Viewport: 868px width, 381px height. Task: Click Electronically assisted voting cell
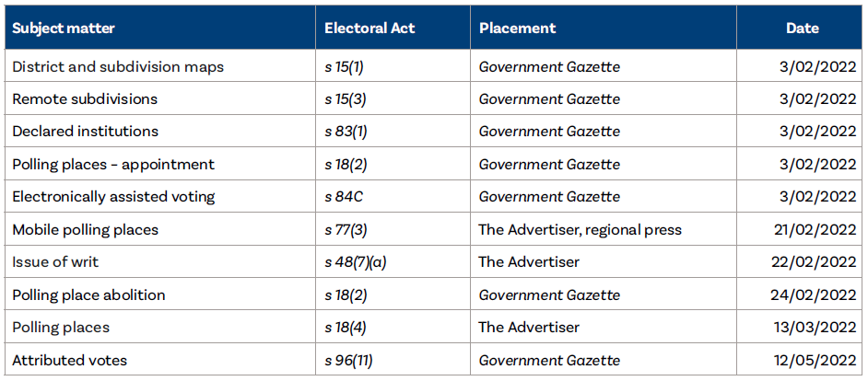[x=113, y=197]
